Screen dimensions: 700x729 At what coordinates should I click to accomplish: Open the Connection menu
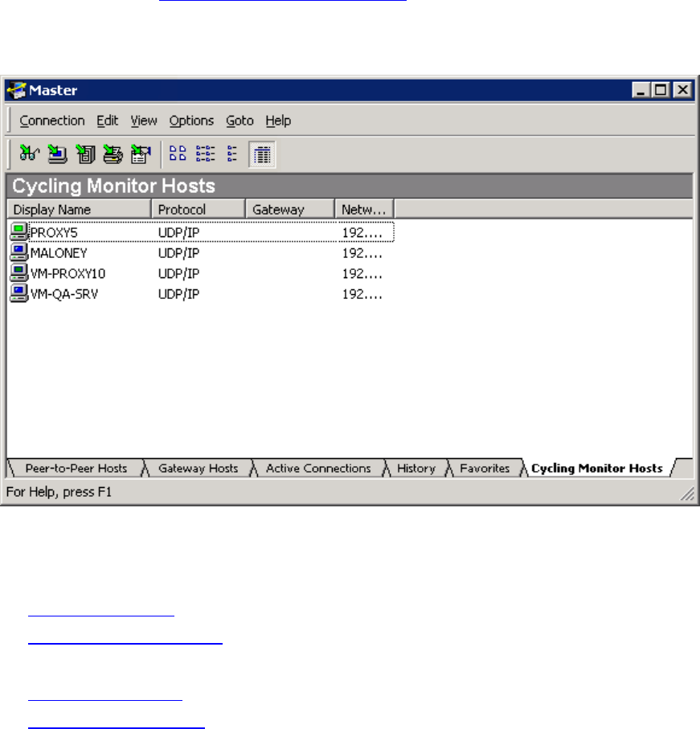tap(52, 121)
